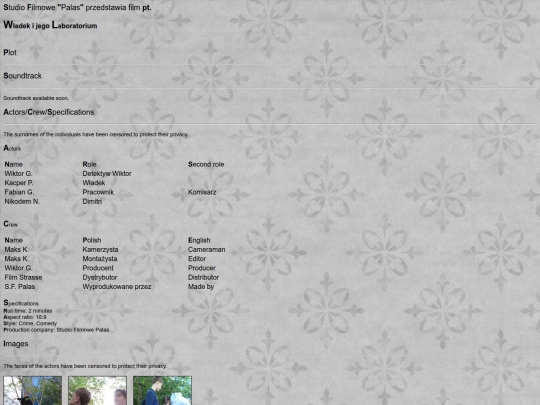
Task: Click the Specifications subheading
Action: [x=21, y=303]
